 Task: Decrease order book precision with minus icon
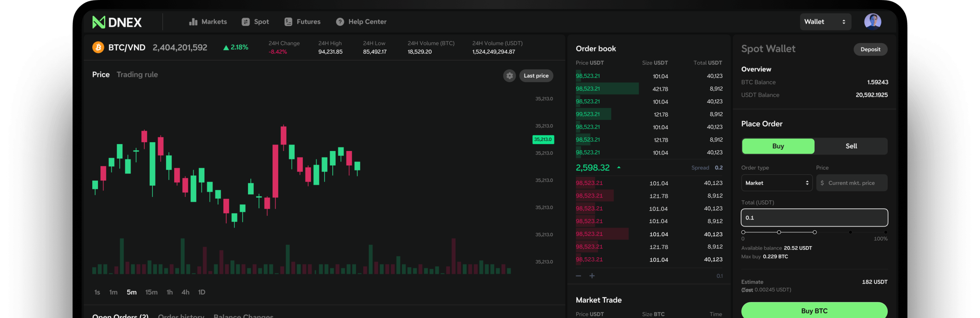click(x=578, y=276)
